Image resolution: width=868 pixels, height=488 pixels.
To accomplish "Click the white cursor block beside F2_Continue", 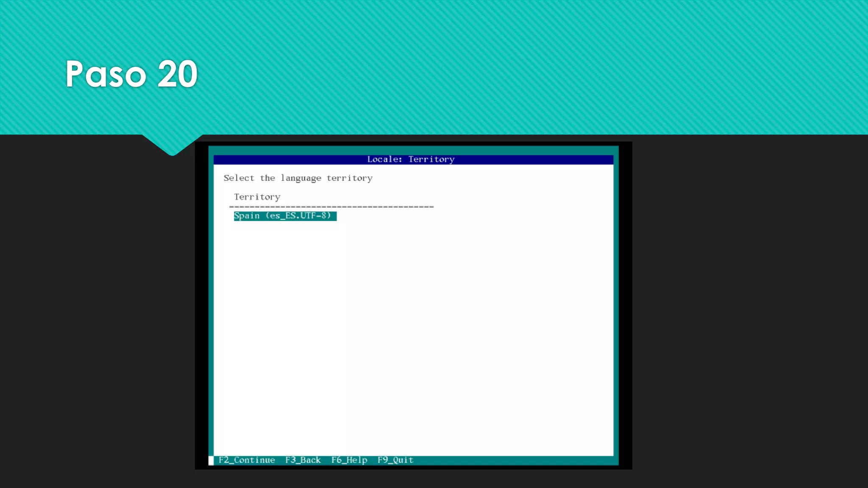I will click(x=211, y=460).
